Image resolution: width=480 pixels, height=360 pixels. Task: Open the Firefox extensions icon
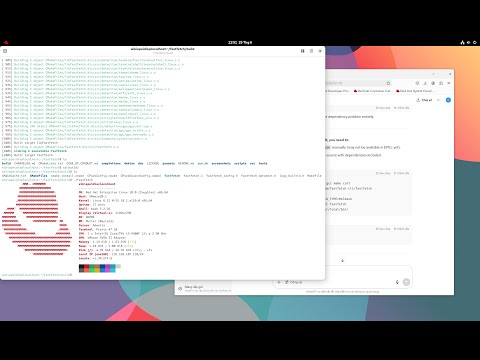click(x=441, y=83)
